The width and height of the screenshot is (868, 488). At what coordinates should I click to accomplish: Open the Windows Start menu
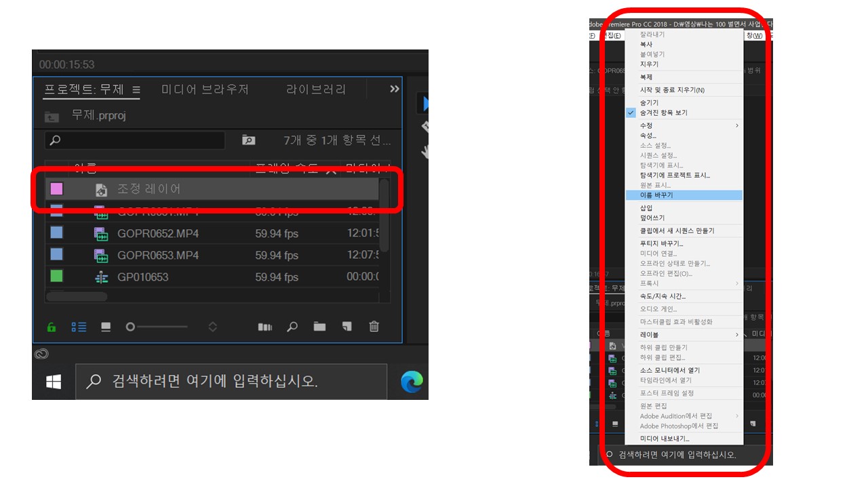[54, 382]
